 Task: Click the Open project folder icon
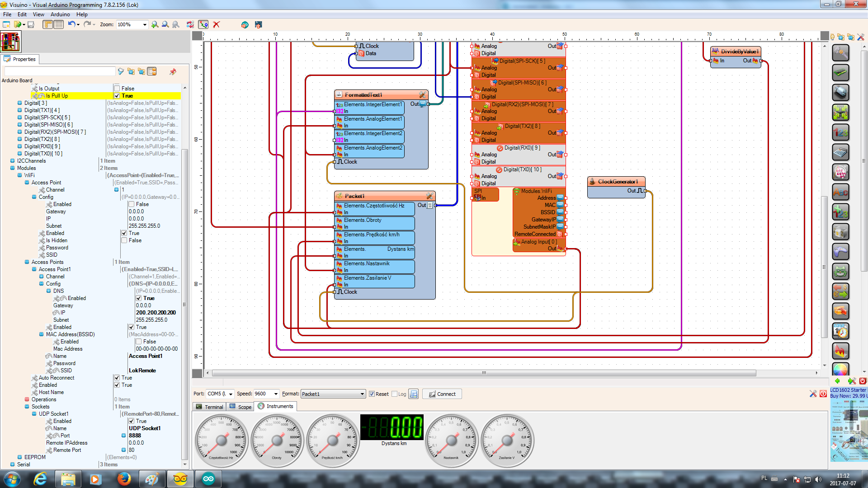click(18, 24)
